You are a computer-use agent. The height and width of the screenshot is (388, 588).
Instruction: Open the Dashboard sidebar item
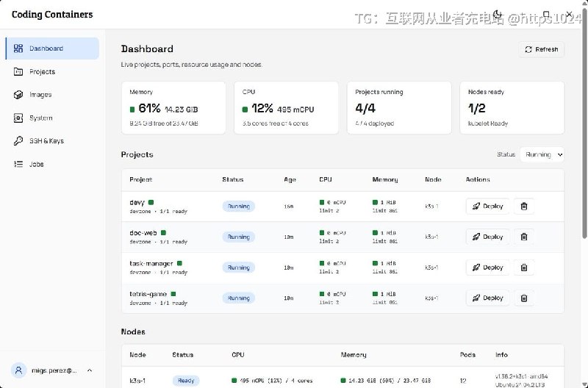pos(52,48)
